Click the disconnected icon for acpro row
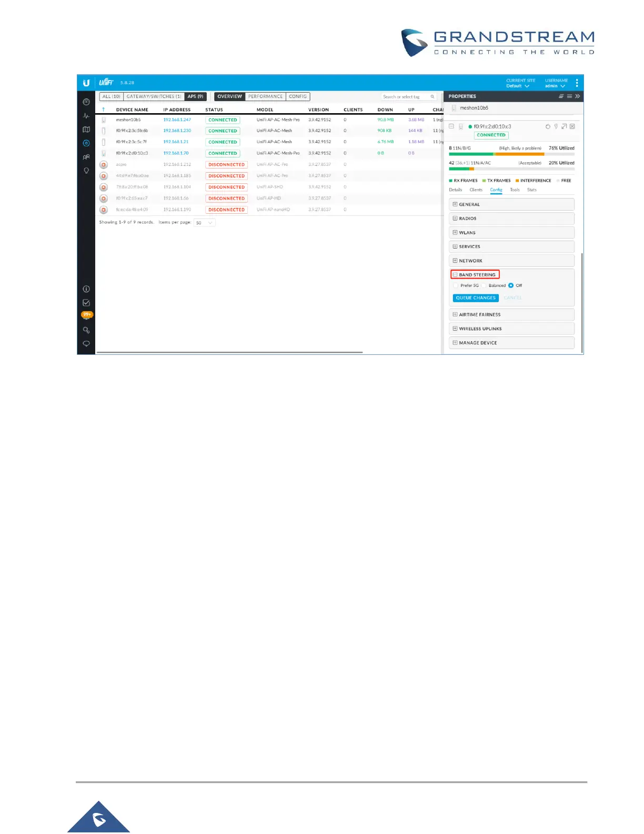The image size is (644, 834). 104,165
